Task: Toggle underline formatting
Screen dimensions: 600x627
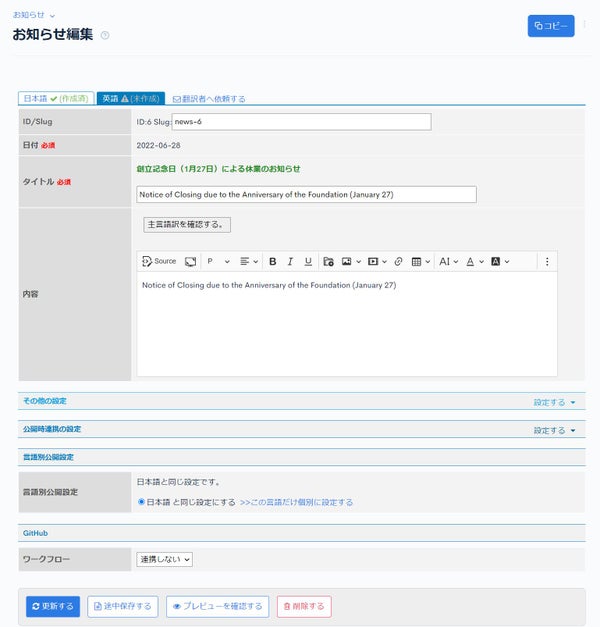Action: point(308,262)
